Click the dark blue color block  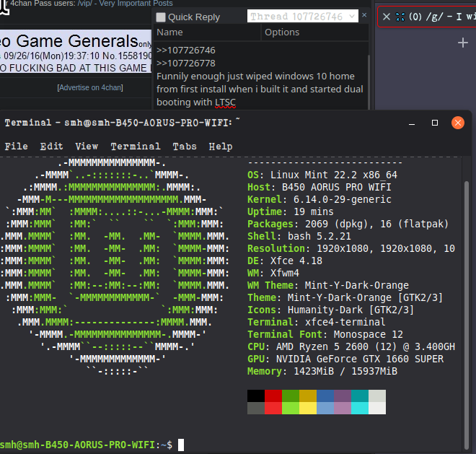[325, 396]
